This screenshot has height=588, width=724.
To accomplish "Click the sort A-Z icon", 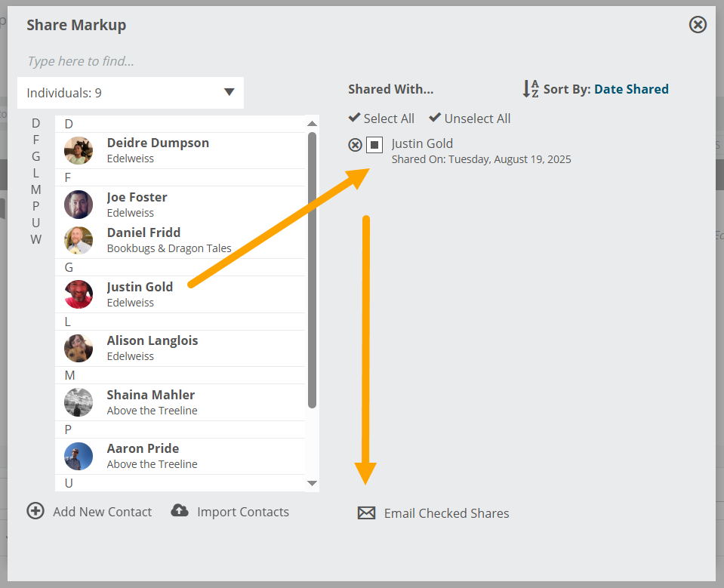I will [x=531, y=88].
